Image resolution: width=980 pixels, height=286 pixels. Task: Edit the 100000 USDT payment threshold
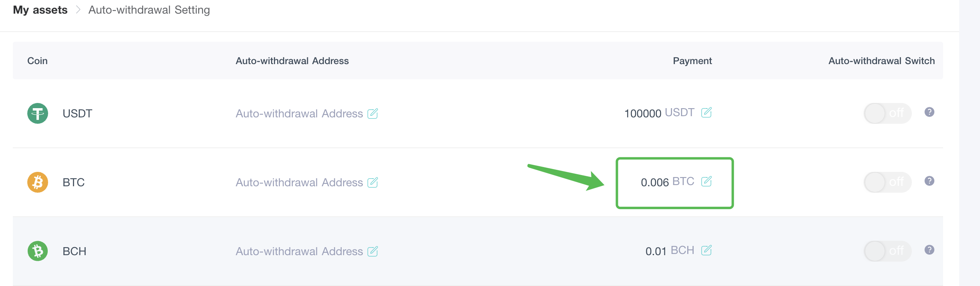click(707, 113)
